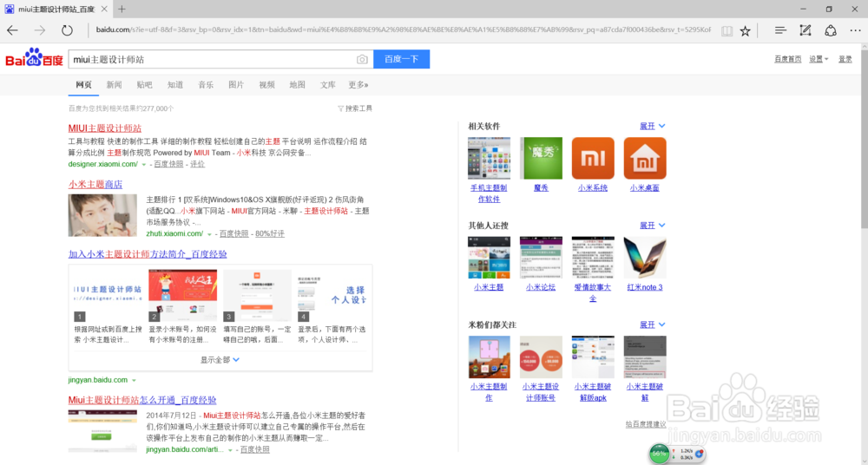Go to 百度首页 link
Image resolution: width=868 pixels, height=465 pixels.
(788, 59)
